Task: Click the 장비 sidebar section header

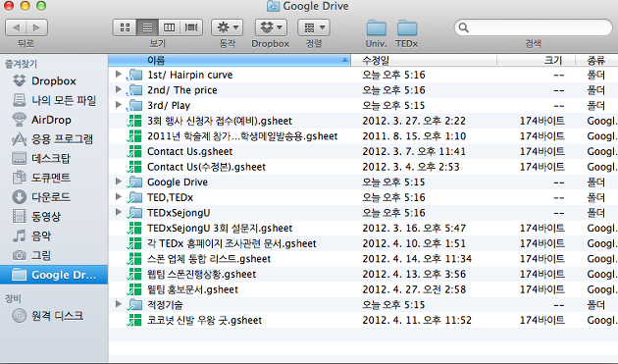Action: point(13,298)
